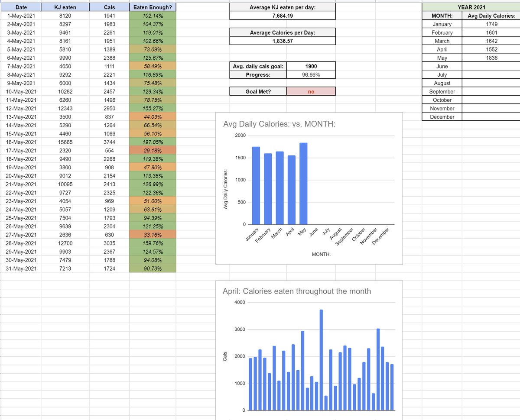
Task: Select the 197.05% percentage cell
Action: pyautogui.click(x=153, y=142)
